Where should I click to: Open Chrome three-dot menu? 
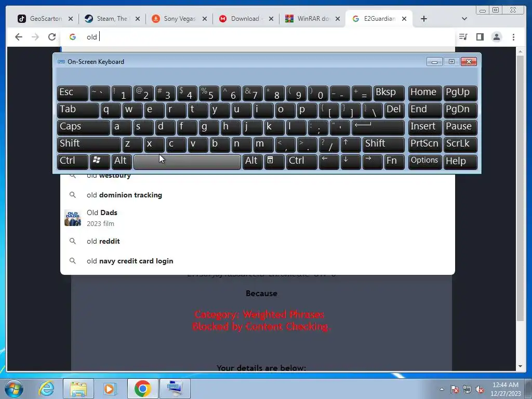point(513,37)
